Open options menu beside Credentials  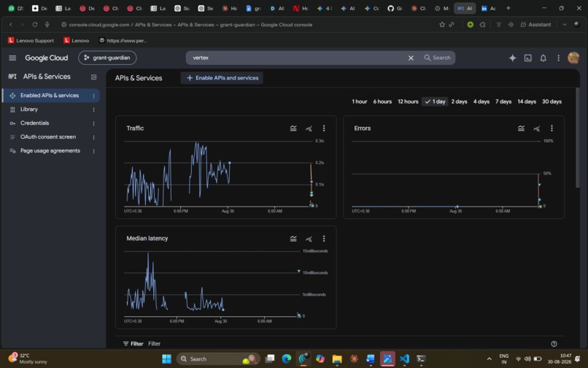(x=94, y=123)
